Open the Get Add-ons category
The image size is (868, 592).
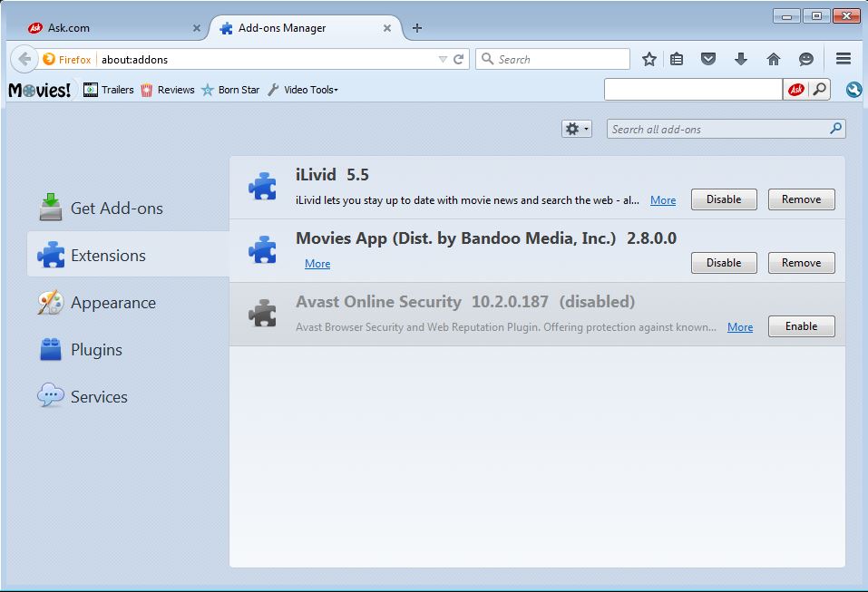(x=129, y=208)
